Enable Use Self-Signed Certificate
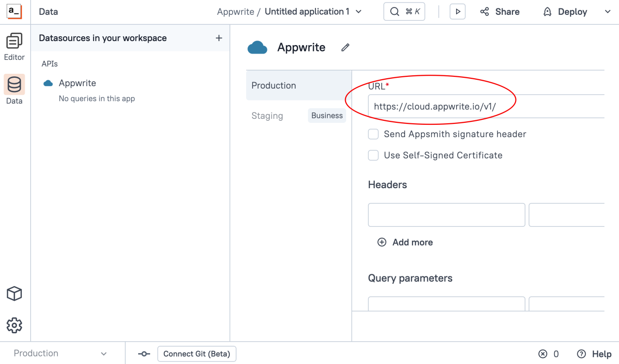 [373, 155]
